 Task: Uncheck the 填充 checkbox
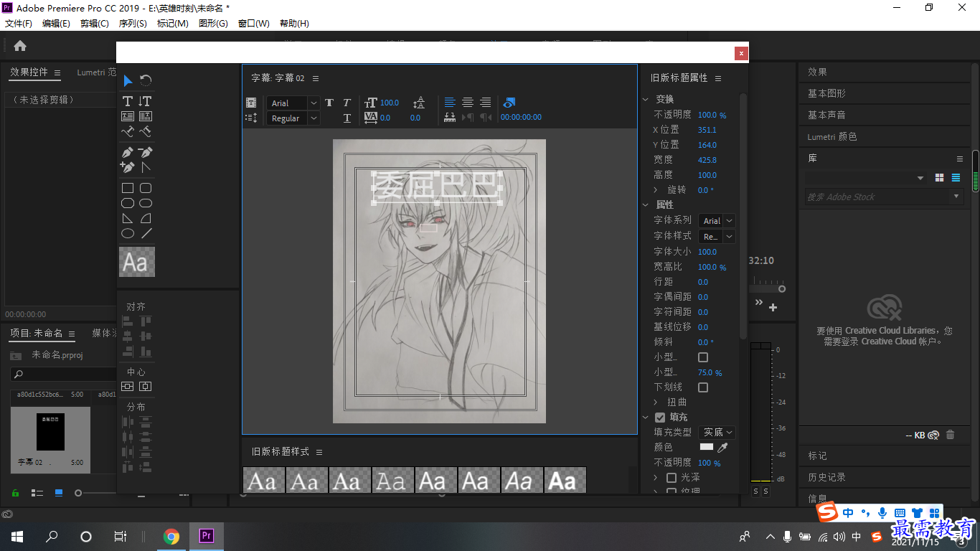pyautogui.click(x=660, y=418)
